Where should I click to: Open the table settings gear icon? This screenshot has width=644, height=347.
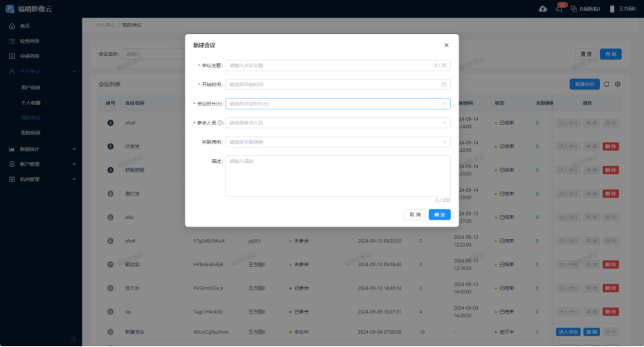coord(618,84)
